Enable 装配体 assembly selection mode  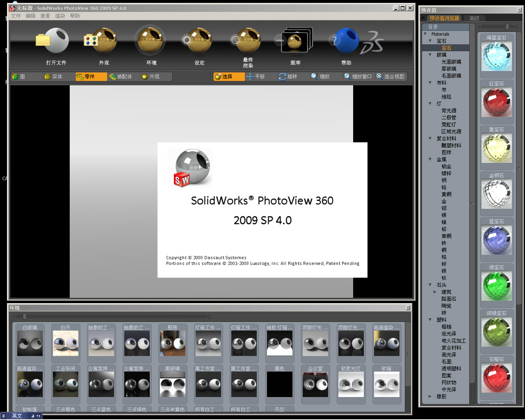[123, 77]
